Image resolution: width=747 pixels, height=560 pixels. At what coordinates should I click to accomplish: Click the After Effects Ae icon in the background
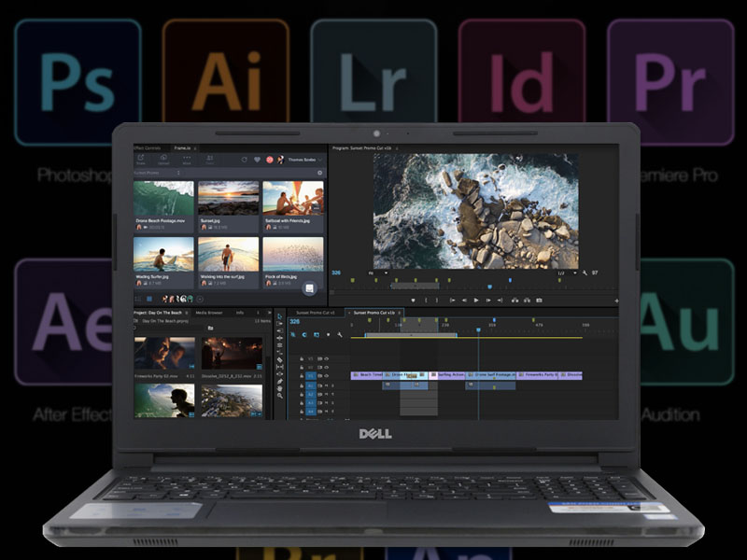pos(63,322)
